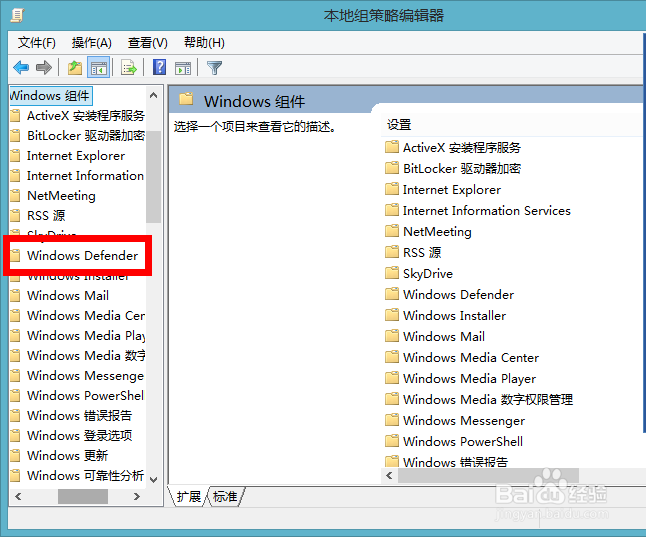Click BitLocker 驱动器加密 folder icon in settings list
This screenshot has width=646, height=537.
coord(392,168)
